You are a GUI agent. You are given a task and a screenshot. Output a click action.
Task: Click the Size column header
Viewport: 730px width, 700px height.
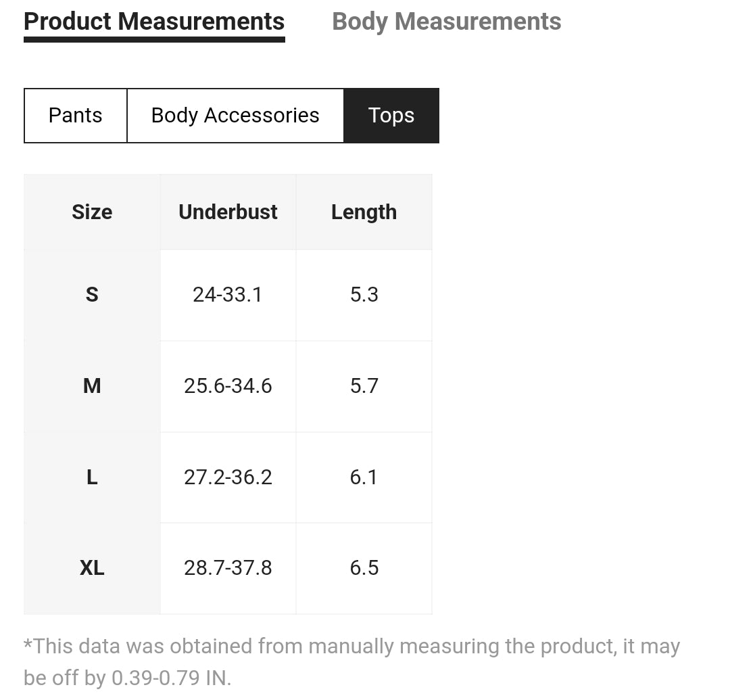click(92, 212)
